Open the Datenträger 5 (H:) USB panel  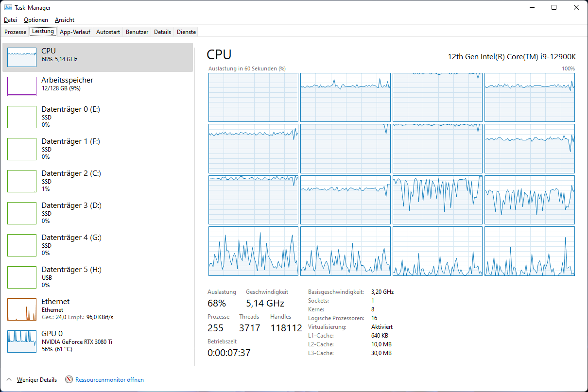[x=73, y=277]
